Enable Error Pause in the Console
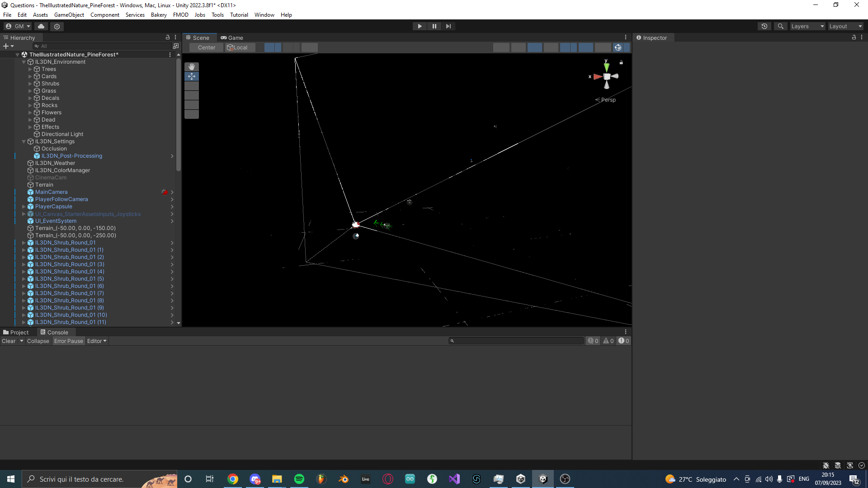Image resolution: width=868 pixels, height=488 pixels. [68, 341]
